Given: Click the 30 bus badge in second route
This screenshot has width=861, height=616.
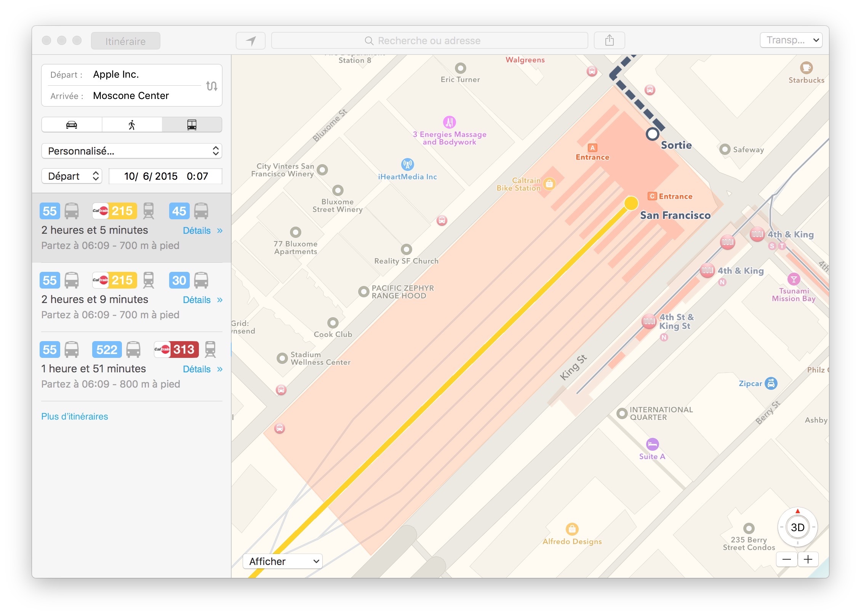Looking at the screenshot, I should [179, 280].
